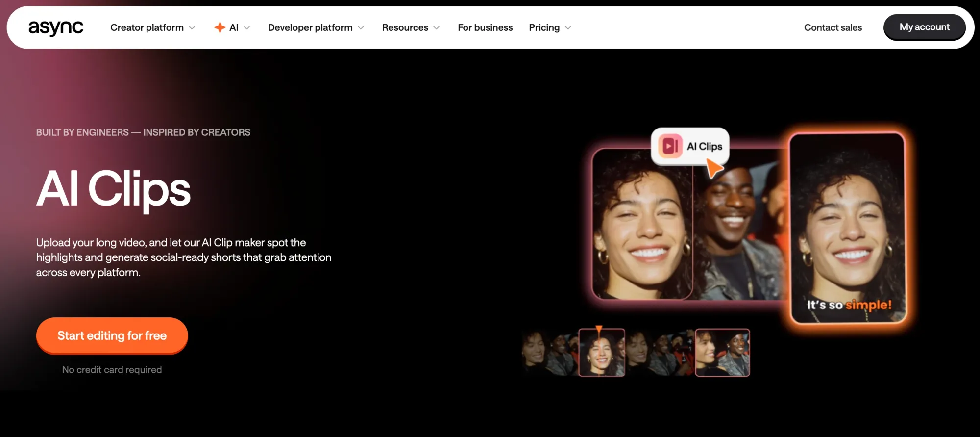Click Start editing for free button
980x437 pixels.
(x=112, y=335)
